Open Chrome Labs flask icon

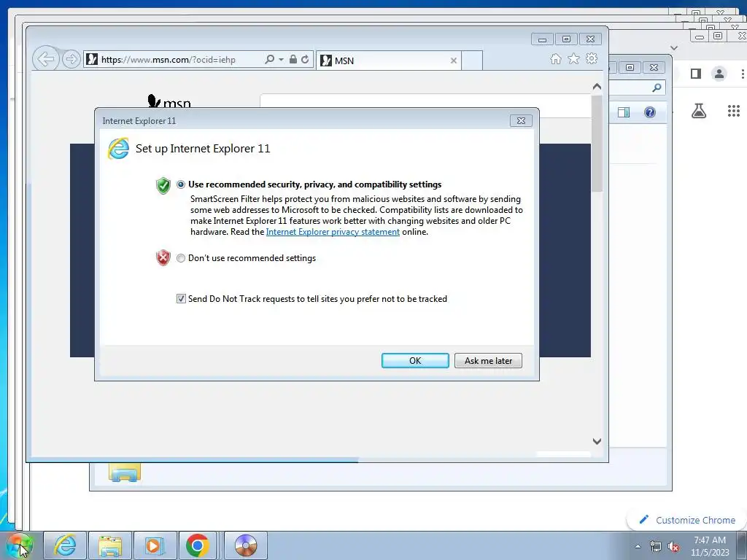699,111
